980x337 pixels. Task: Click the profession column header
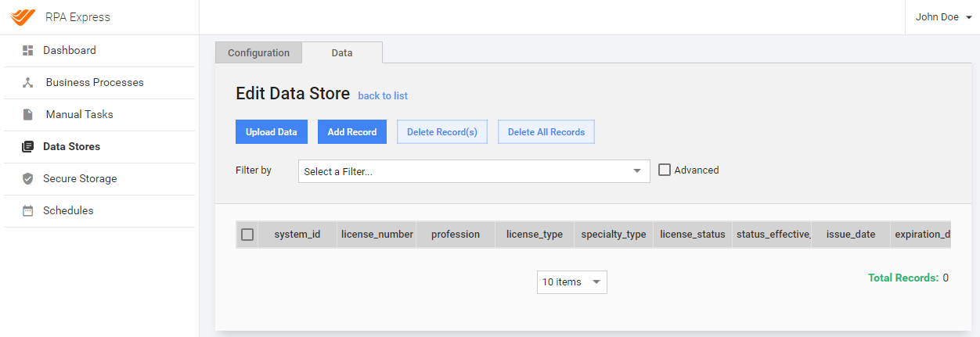coord(456,234)
